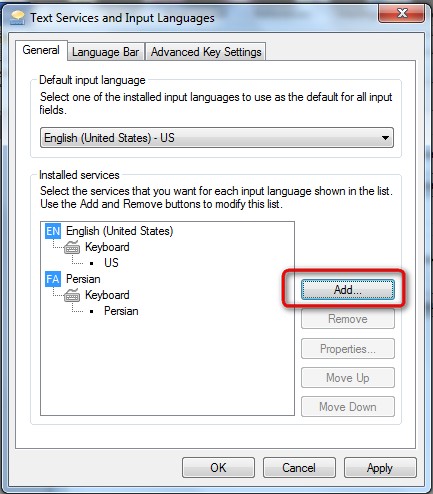Select the keyboard icon under Persian
433x494 pixels.
[72, 295]
